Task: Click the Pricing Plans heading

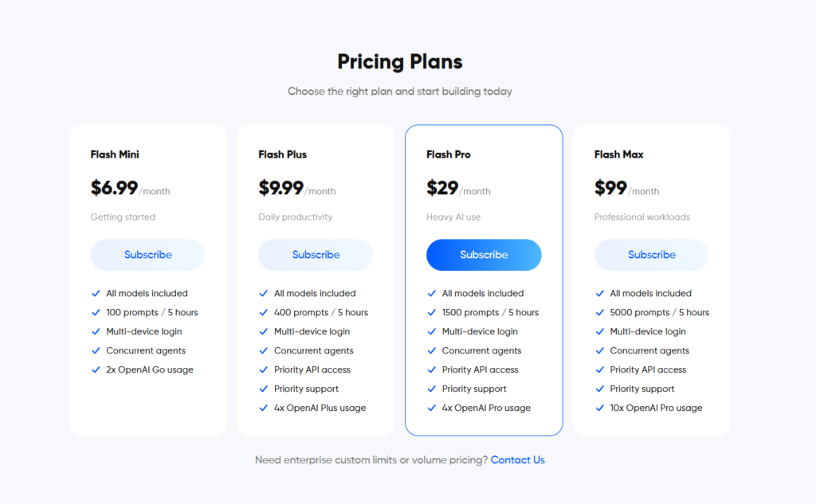Action: (x=400, y=61)
